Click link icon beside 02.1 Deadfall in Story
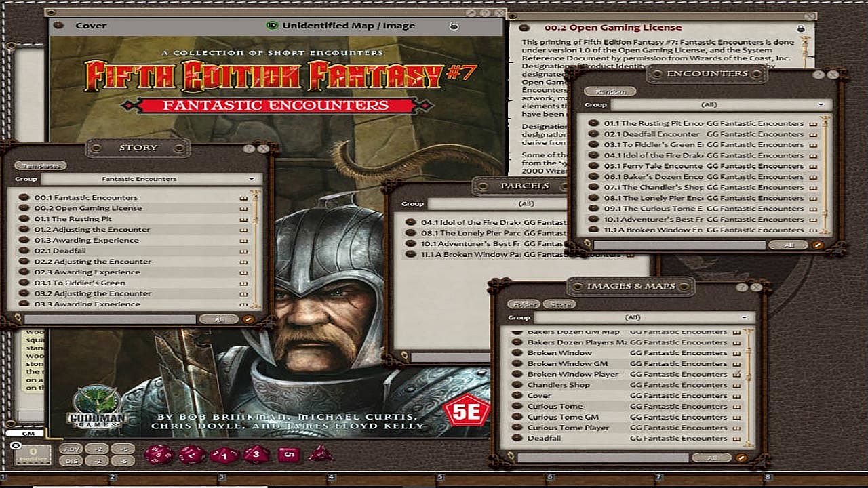The height and width of the screenshot is (488, 868). point(22,251)
